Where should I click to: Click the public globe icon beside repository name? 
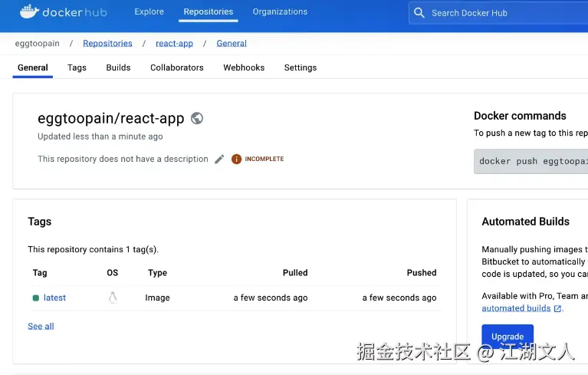pyautogui.click(x=197, y=118)
